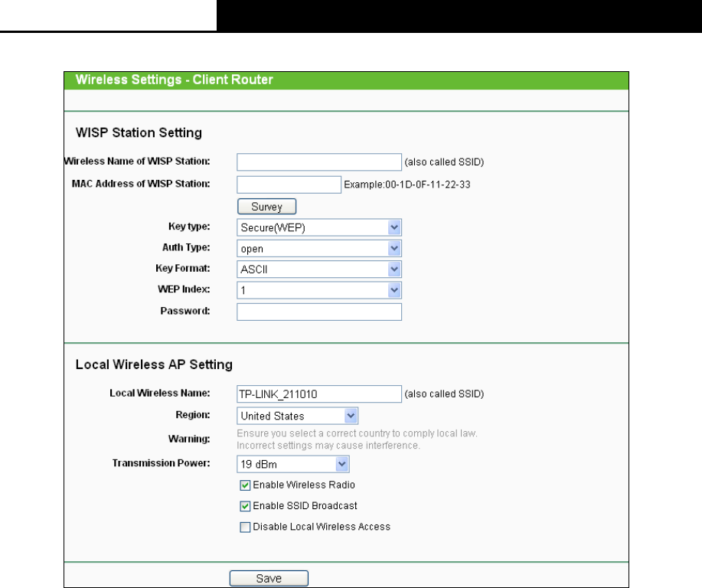Click the 'Wireless Settings - Client Router' title

(174, 80)
